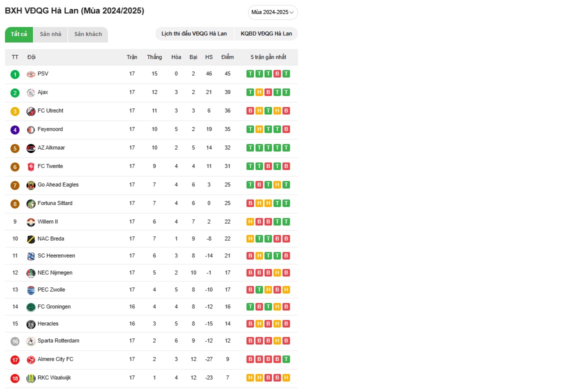The image size is (576, 392).
Task: Click the HS column header
Action: coord(209,57)
